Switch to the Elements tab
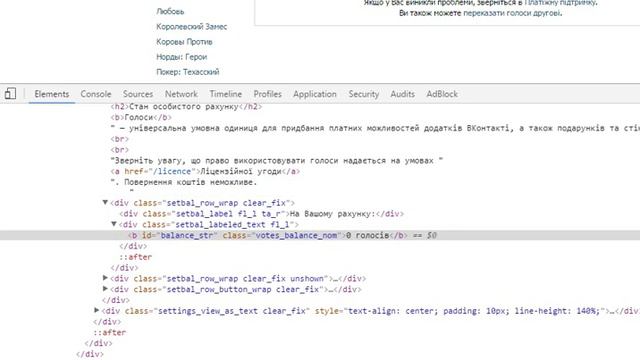The image size is (640, 360). pyautogui.click(x=51, y=94)
